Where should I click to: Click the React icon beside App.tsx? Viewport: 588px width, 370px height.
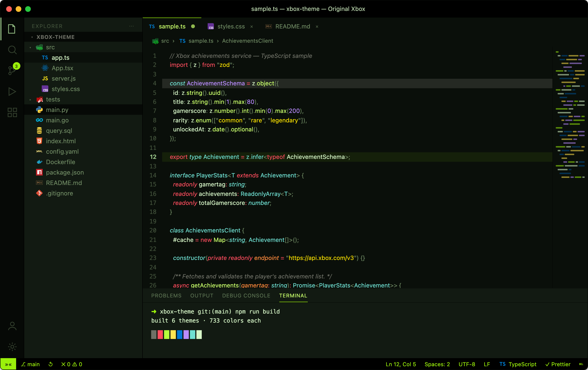(45, 68)
